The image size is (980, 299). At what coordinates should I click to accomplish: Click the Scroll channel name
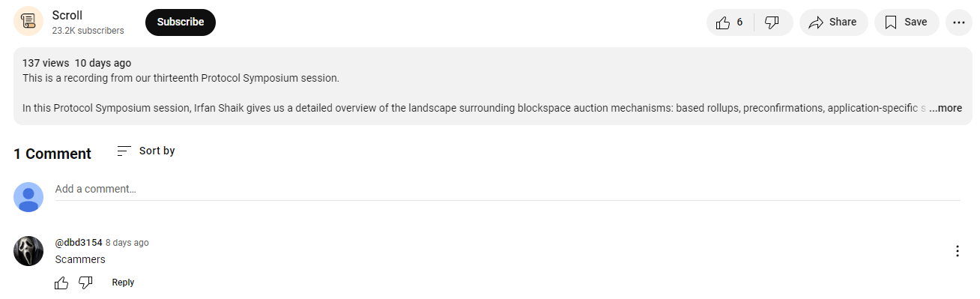67,15
